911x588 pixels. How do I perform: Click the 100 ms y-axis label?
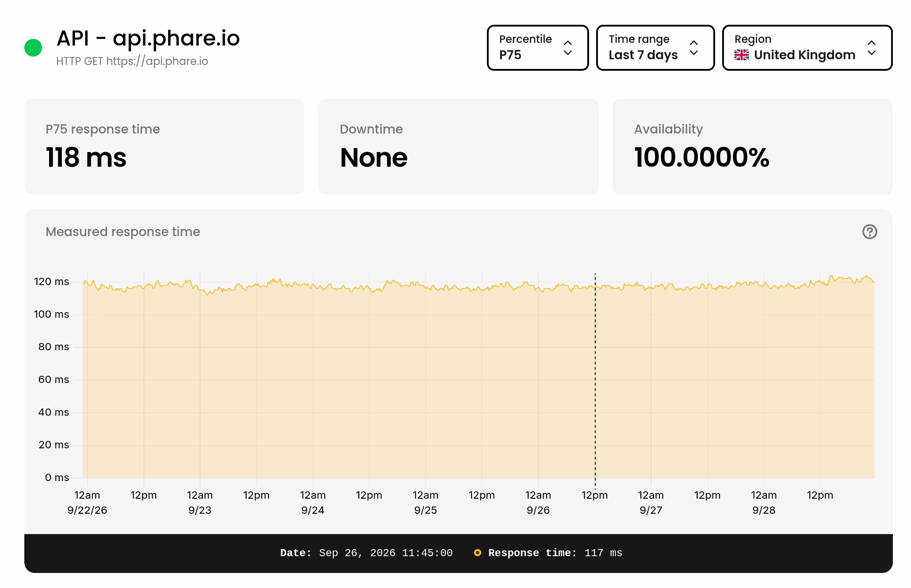click(x=52, y=314)
